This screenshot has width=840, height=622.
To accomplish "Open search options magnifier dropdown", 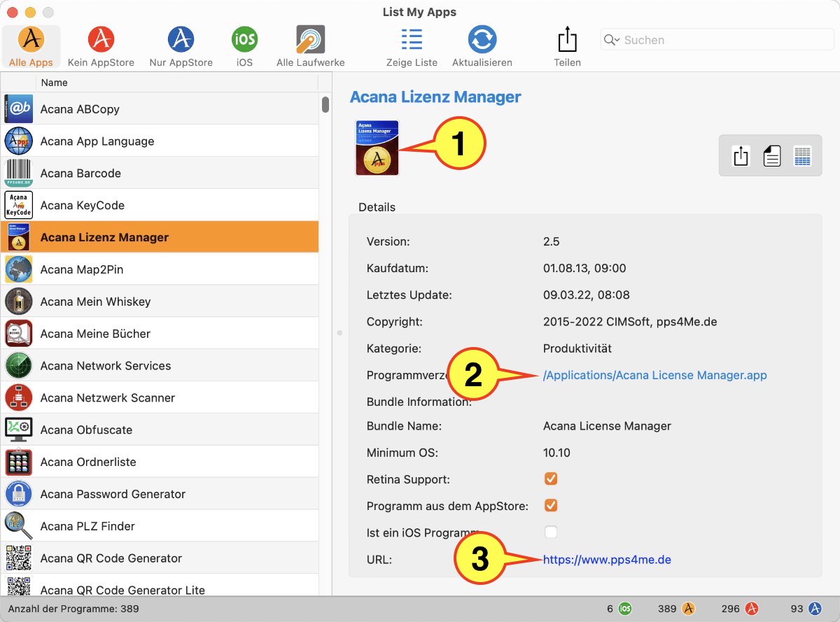I will click(x=612, y=40).
